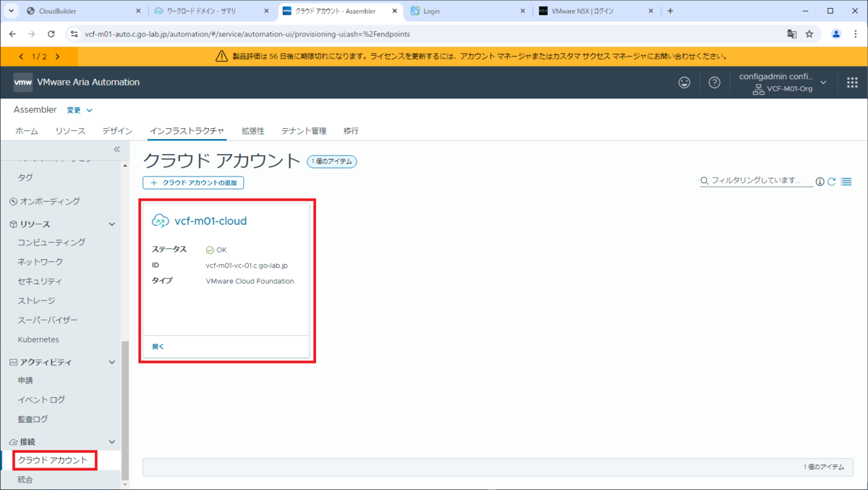Open 監査ログ in the sidebar
This screenshot has height=490, width=868.
(x=33, y=419)
